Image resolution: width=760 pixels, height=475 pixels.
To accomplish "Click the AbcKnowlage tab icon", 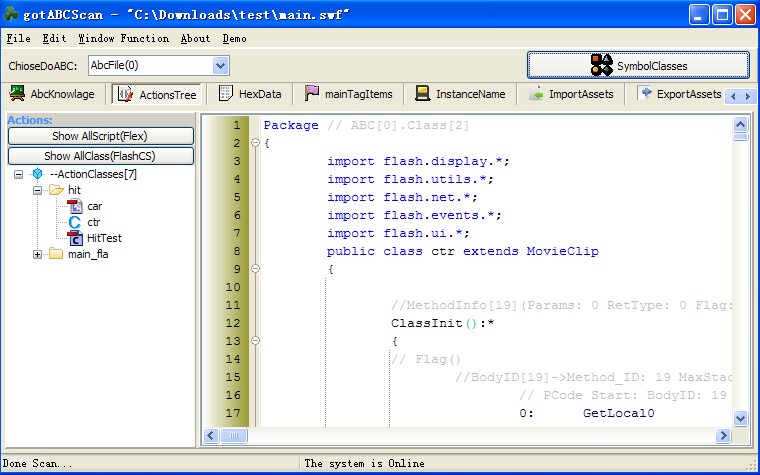I will pos(17,94).
